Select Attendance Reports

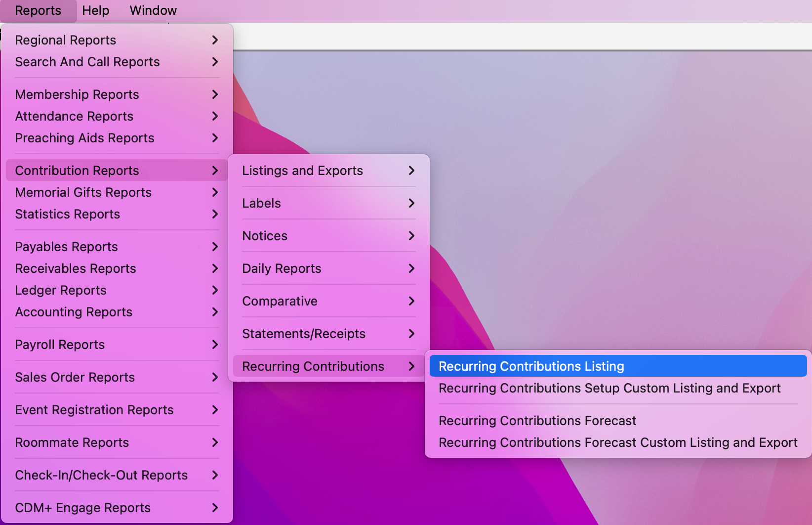coord(74,116)
